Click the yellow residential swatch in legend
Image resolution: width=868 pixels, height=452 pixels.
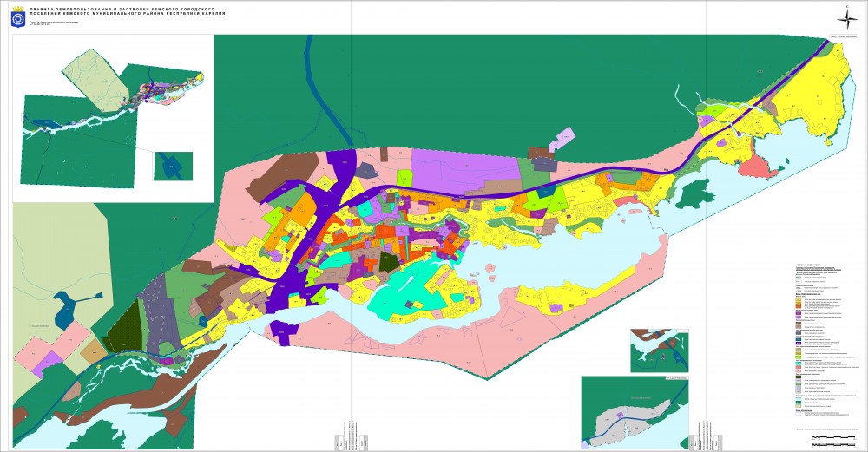point(798,301)
